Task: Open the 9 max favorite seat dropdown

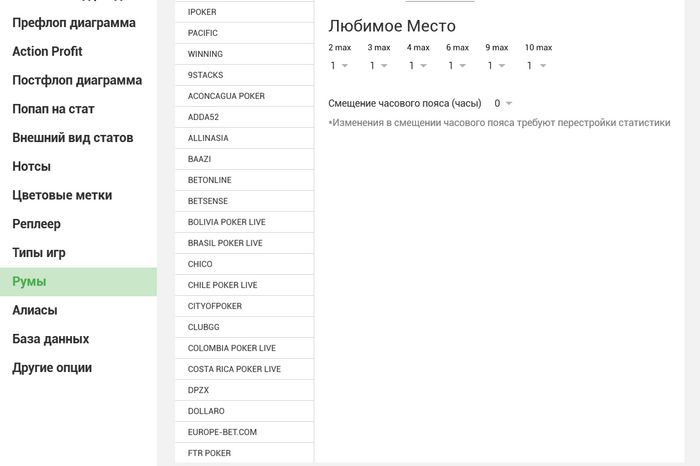Action: click(x=496, y=66)
